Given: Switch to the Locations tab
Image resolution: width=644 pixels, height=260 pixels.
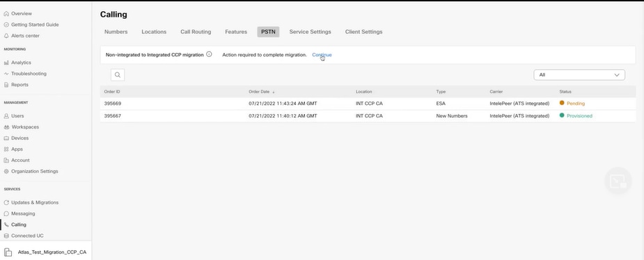Looking at the screenshot, I should click(154, 31).
